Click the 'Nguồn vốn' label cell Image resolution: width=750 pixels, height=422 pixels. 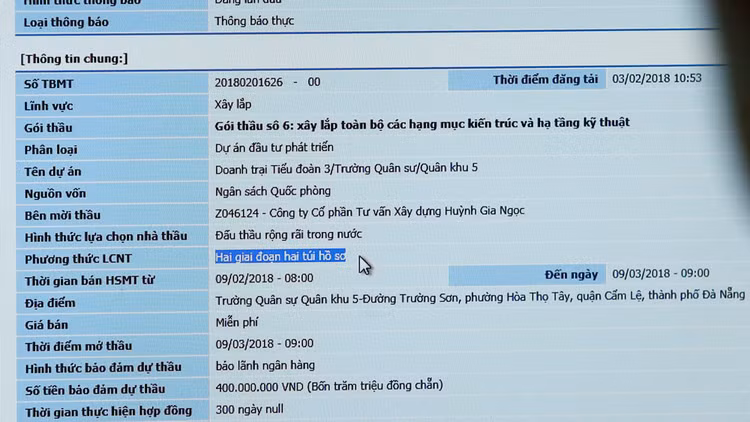[111, 193]
